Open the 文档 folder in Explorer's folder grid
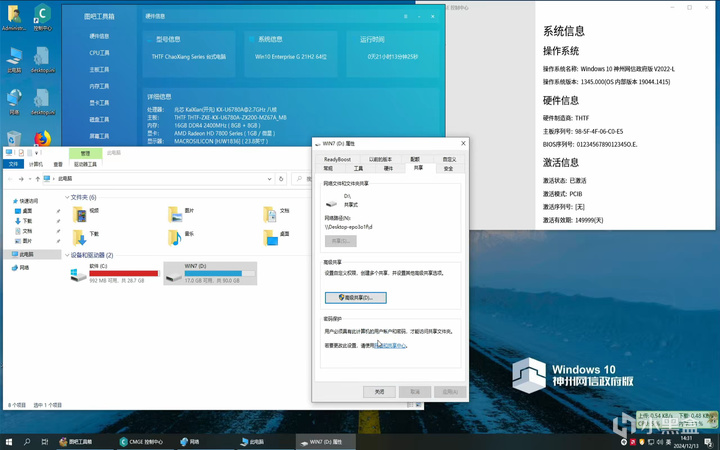The width and height of the screenshot is (720, 450). 276,214
